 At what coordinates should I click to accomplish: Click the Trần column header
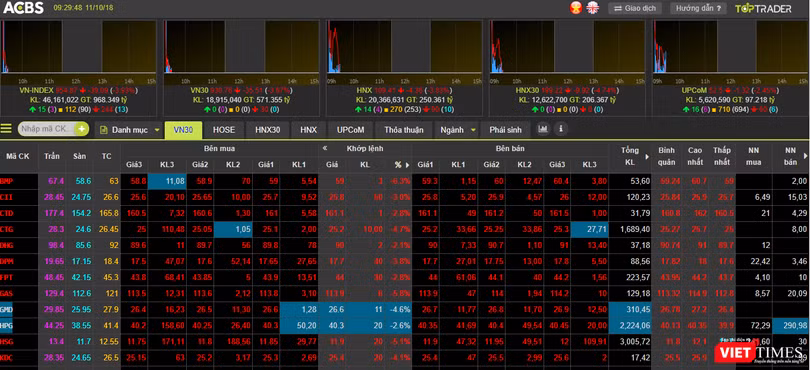coord(52,156)
